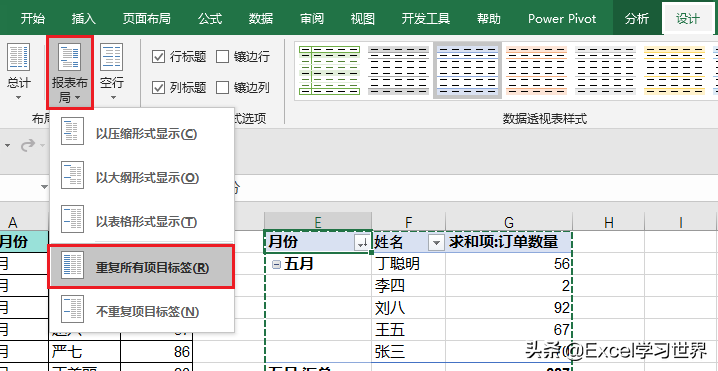Screen dimensions: 718x371
Task: Select the 设计 ribbon tab
Action: click(x=688, y=18)
